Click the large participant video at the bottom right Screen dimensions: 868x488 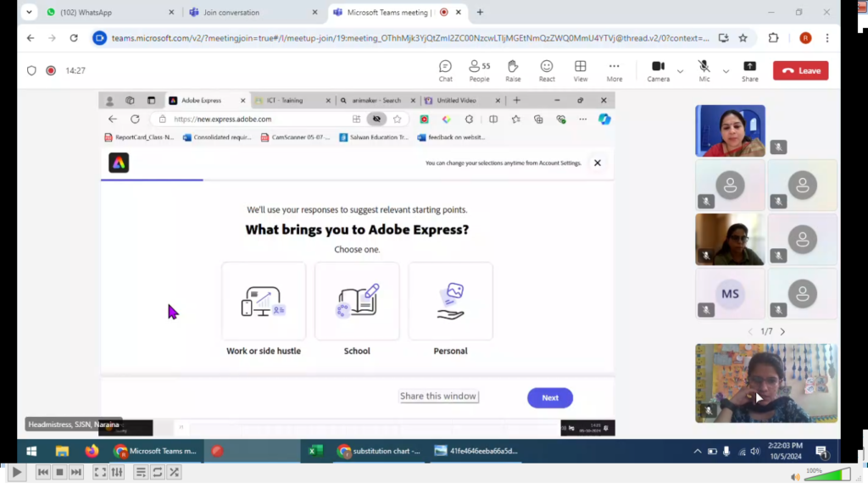pyautogui.click(x=766, y=384)
